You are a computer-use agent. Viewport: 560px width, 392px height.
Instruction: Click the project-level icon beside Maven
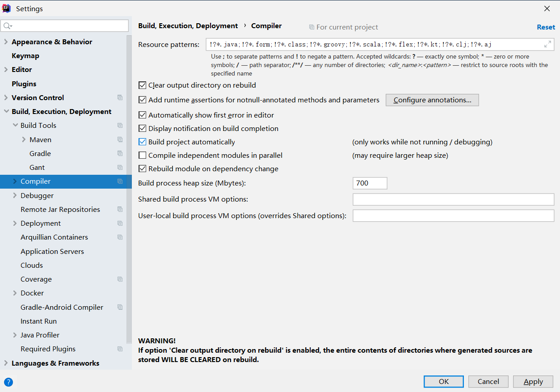point(120,139)
